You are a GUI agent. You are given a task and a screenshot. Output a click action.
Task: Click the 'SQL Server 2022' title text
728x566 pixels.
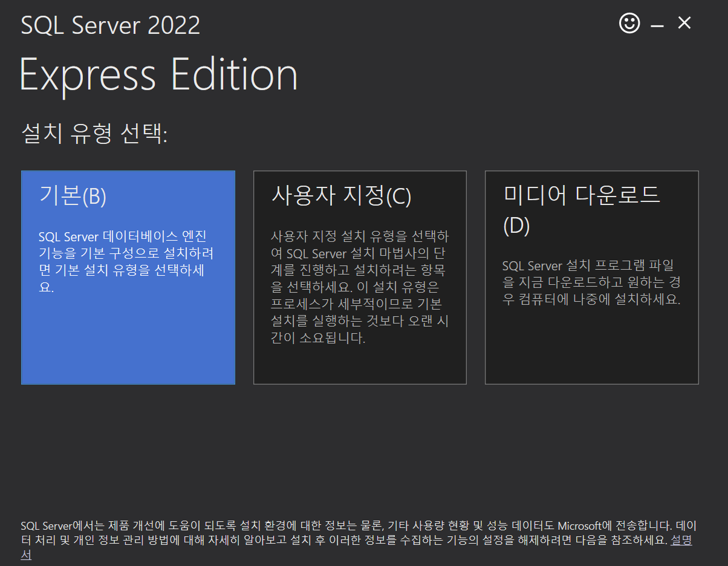[x=111, y=25]
